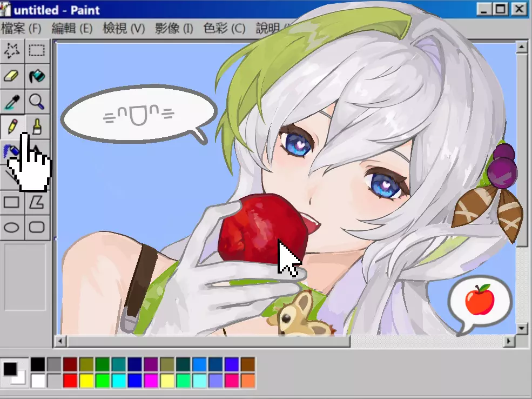Pick the dark gray palette swatch
Image resolution: width=532 pixels, height=399 pixels.
click(54, 364)
